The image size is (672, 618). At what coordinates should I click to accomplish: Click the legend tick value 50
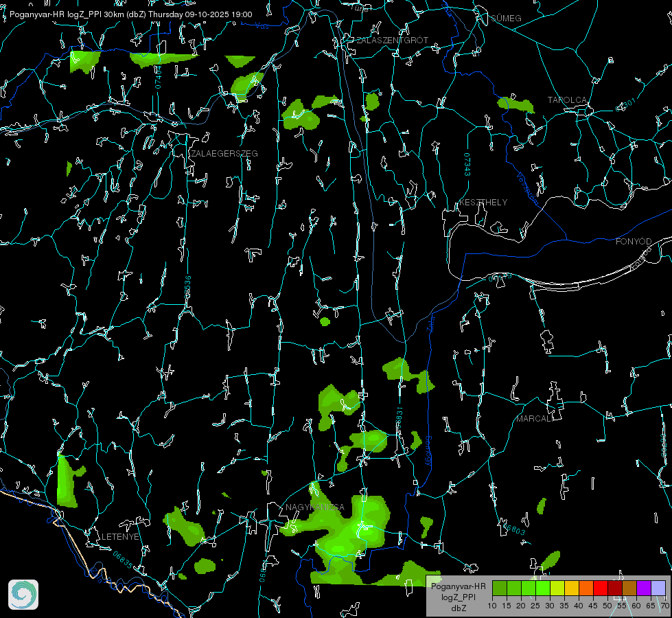click(x=607, y=606)
